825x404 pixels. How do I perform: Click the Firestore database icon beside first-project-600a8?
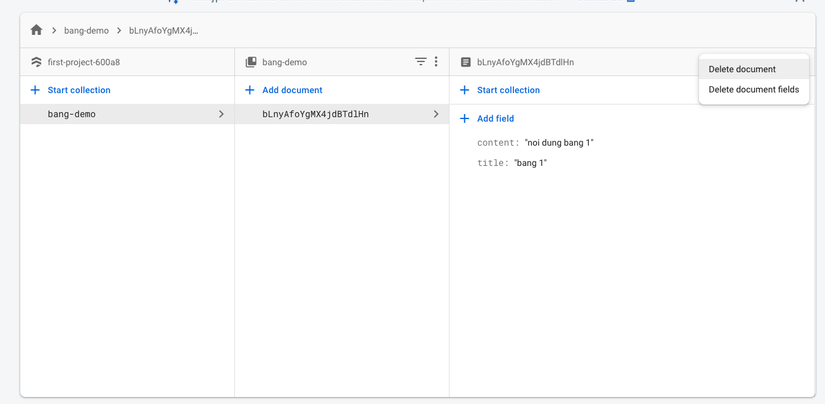point(36,62)
